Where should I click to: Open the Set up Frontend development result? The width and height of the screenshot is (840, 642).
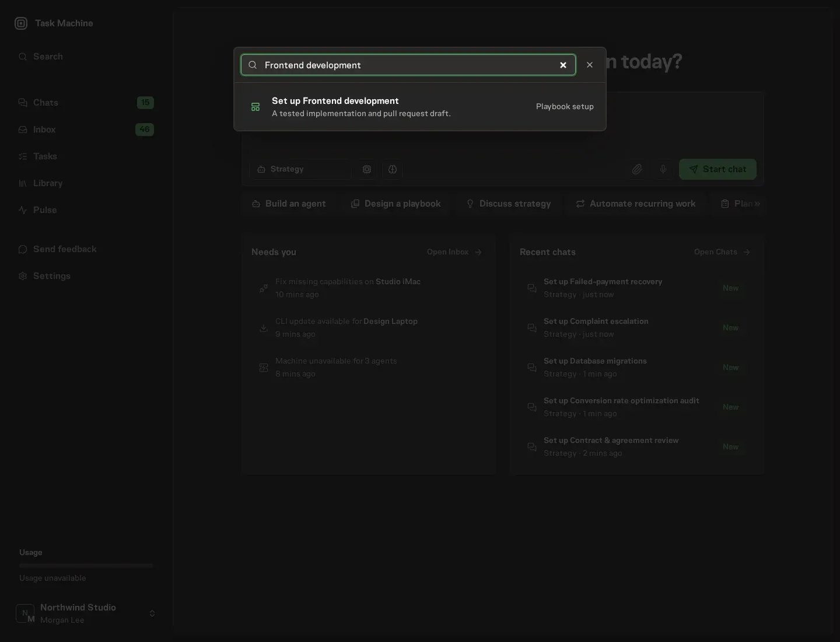coord(420,107)
